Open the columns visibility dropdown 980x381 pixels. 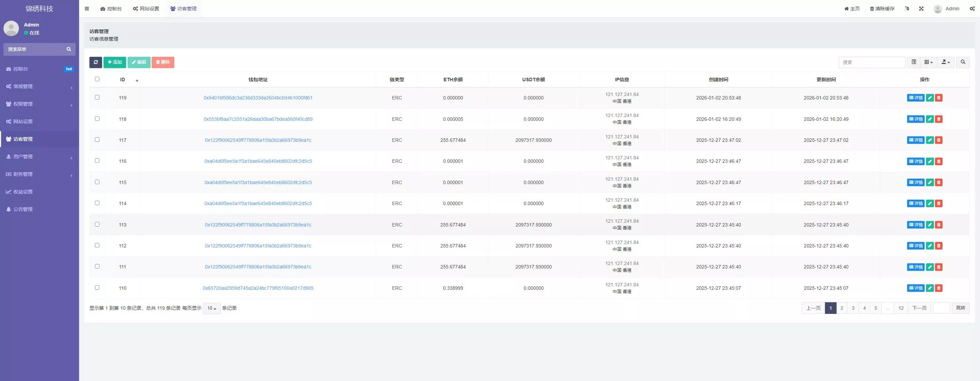coord(928,62)
